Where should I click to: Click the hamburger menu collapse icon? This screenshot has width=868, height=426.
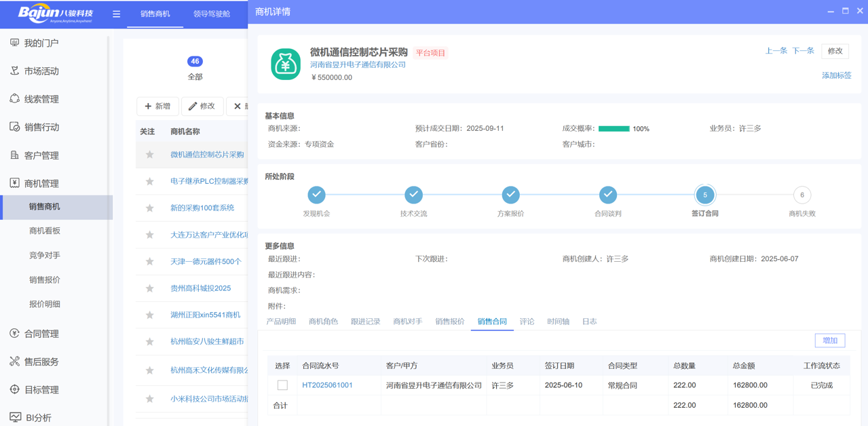[x=116, y=14]
